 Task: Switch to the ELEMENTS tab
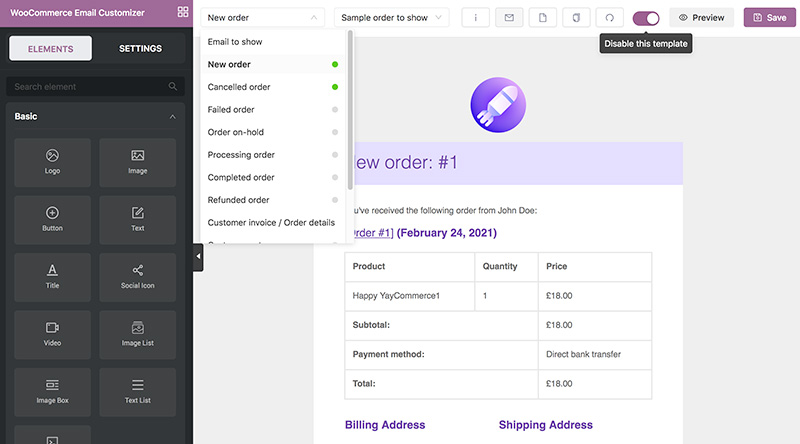pos(51,48)
